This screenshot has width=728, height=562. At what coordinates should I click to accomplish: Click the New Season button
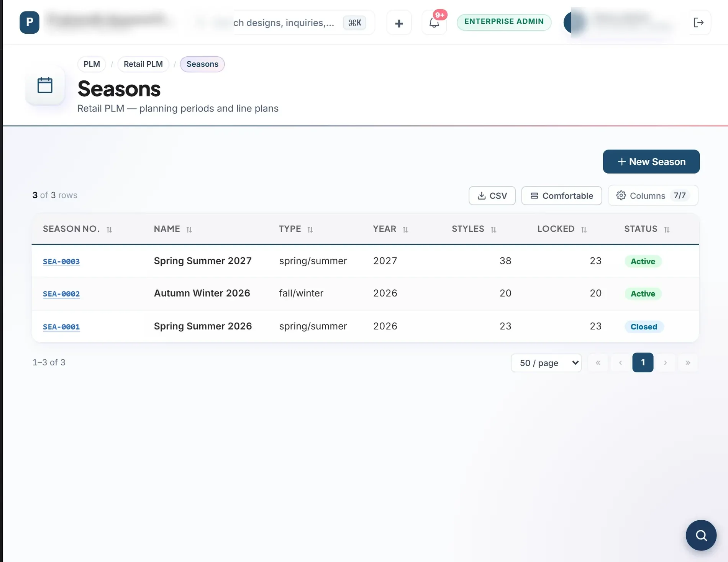[651, 162]
